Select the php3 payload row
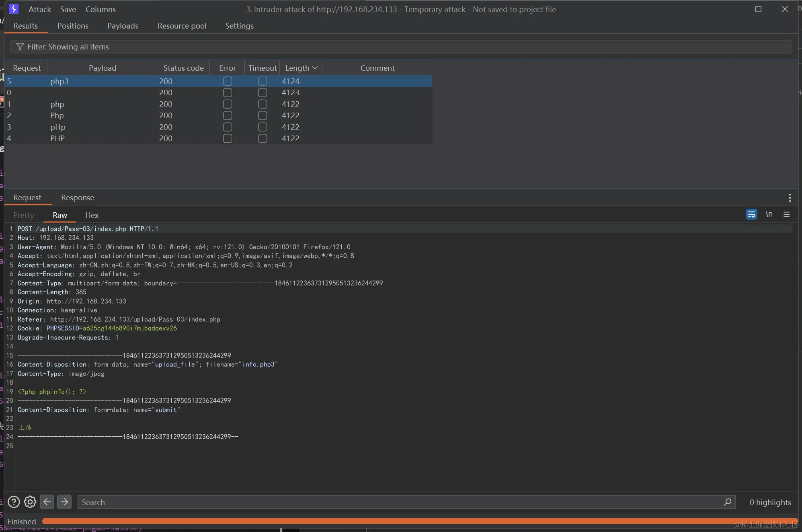Screen dimensions: 802x532 (x=218, y=81)
